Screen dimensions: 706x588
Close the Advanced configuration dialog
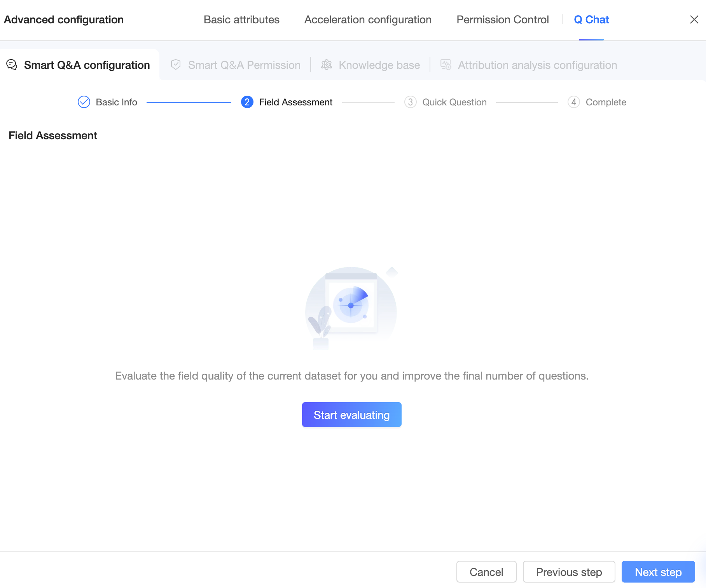click(694, 19)
